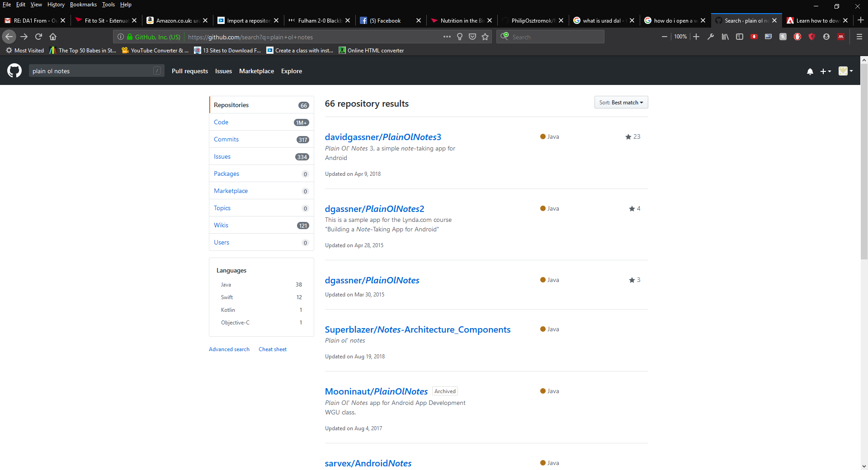Image resolution: width=868 pixels, height=470 pixels.
Task: Open Superblazer/Notes-Architecture_Components repository
Action: [x=418, y=329]
